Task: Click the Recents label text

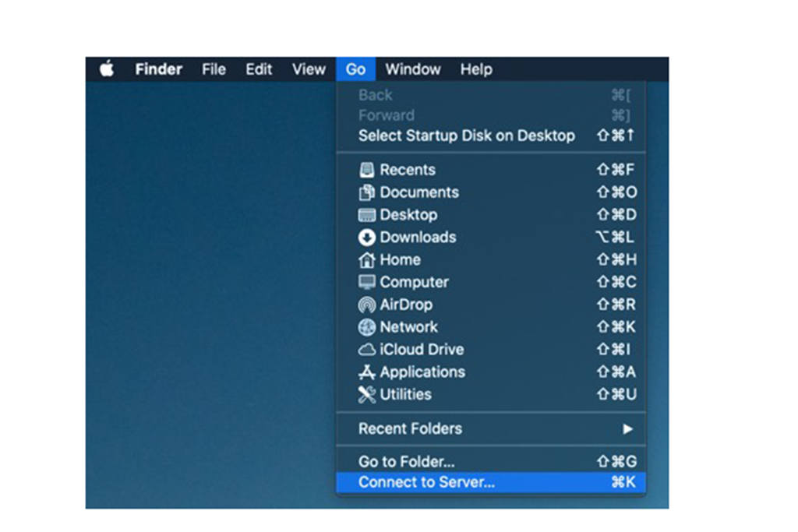Action: (x=408, y=170)
